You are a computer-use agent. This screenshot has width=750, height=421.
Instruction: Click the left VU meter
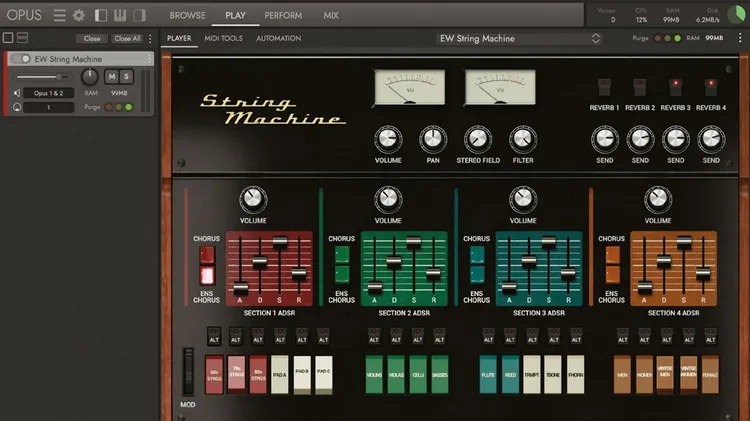[x=409, y=87]
